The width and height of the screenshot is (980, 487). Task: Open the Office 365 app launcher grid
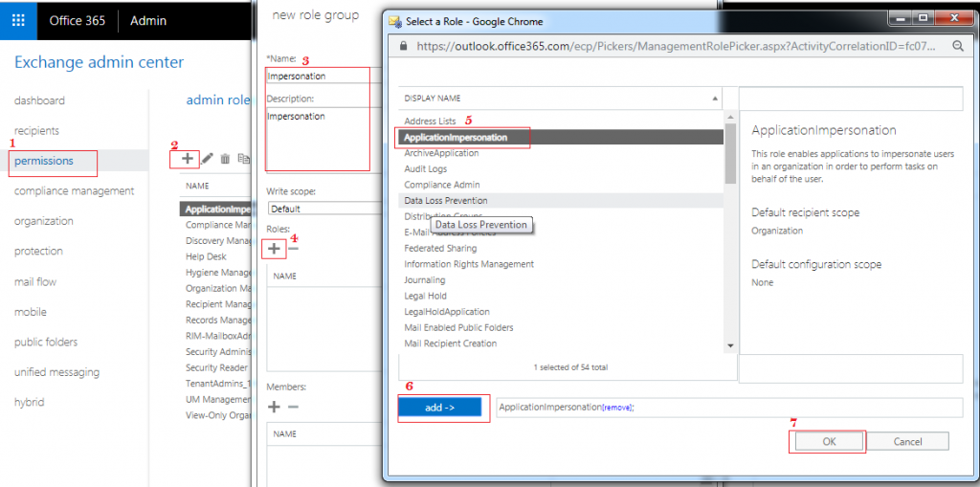[x=19, y=20]
